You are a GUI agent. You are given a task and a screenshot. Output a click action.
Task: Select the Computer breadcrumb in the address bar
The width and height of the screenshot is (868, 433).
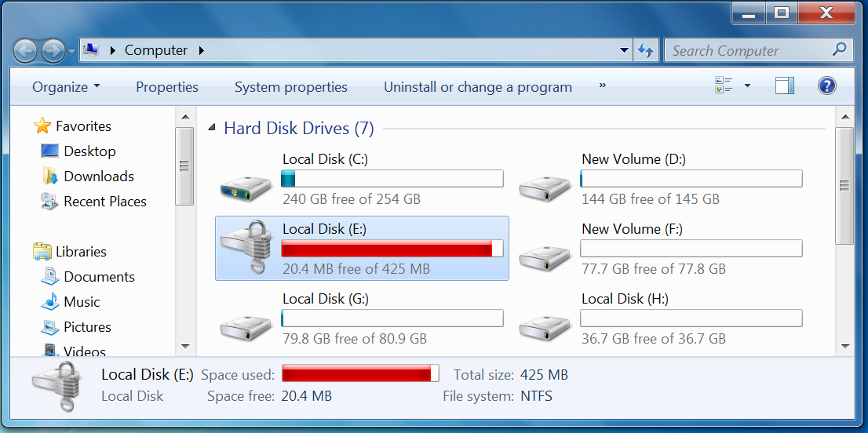(x=156, y=50)
